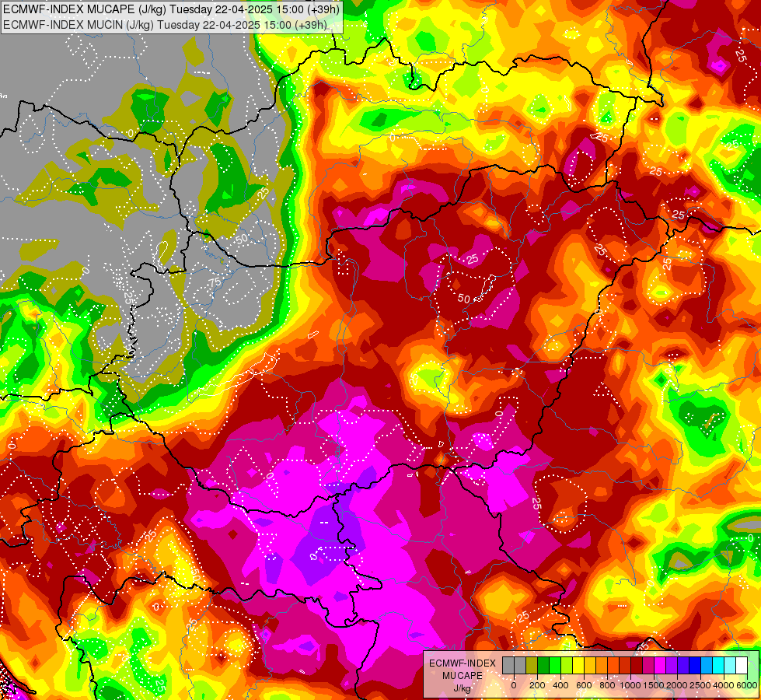Click the legend tick label 2500
761x700 pixels.
click(x=700, y=685)
